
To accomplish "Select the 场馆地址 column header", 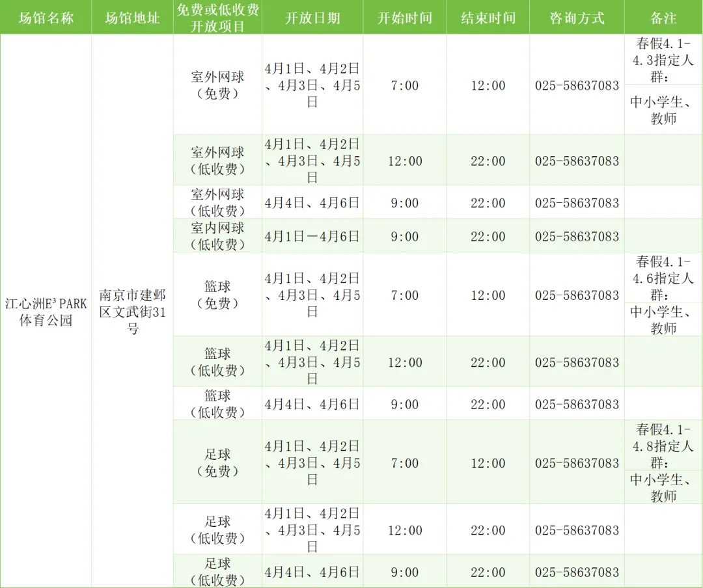I will coord(132,18).
